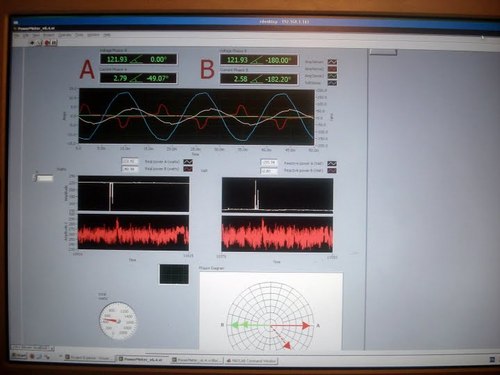The width and height of the screenshot is (500, 375).
Task: Click the green phasor arrow labeled B
Action: (x=251, y=325)
